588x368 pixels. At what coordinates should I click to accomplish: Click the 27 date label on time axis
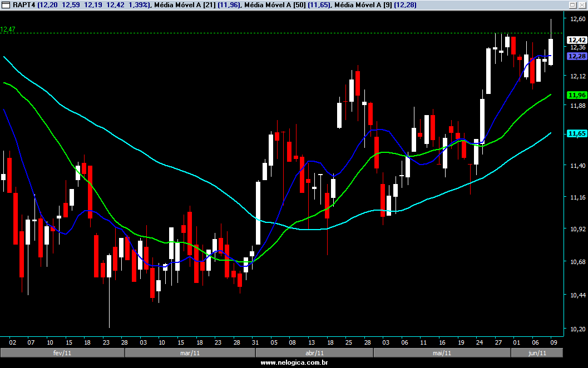[498, 342]
